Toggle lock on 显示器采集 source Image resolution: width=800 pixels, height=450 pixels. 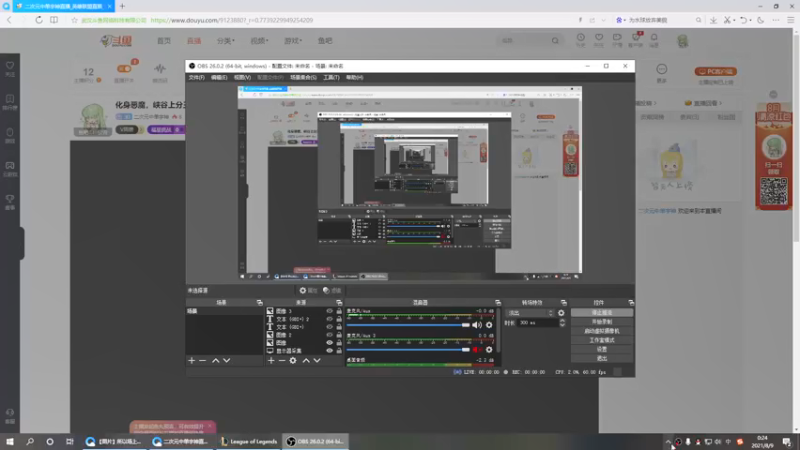click(339, 351)
